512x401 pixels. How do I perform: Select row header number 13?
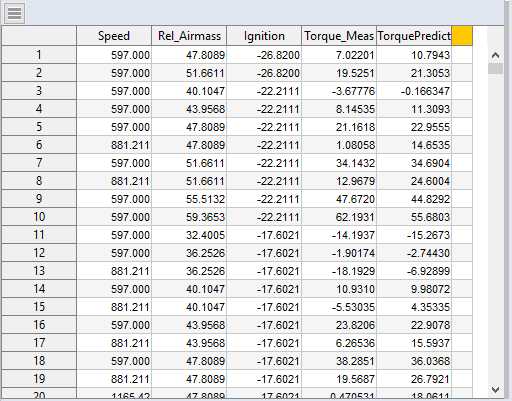(x=39, y=271)
